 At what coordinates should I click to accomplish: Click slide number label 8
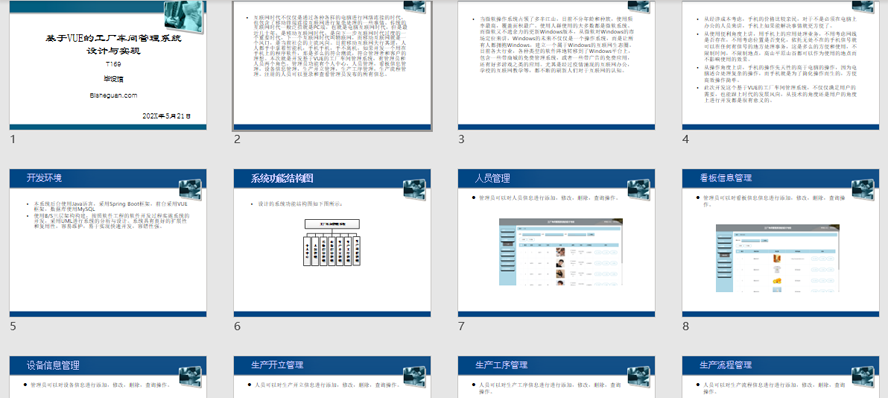pos(685,326)
